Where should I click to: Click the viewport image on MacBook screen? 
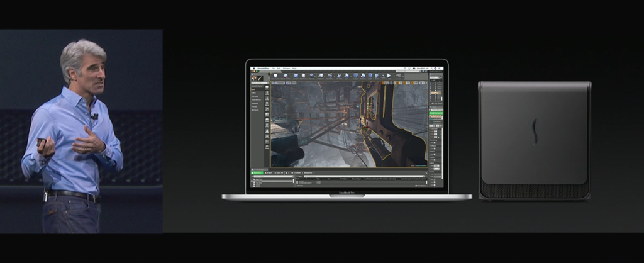pos(349,125)
